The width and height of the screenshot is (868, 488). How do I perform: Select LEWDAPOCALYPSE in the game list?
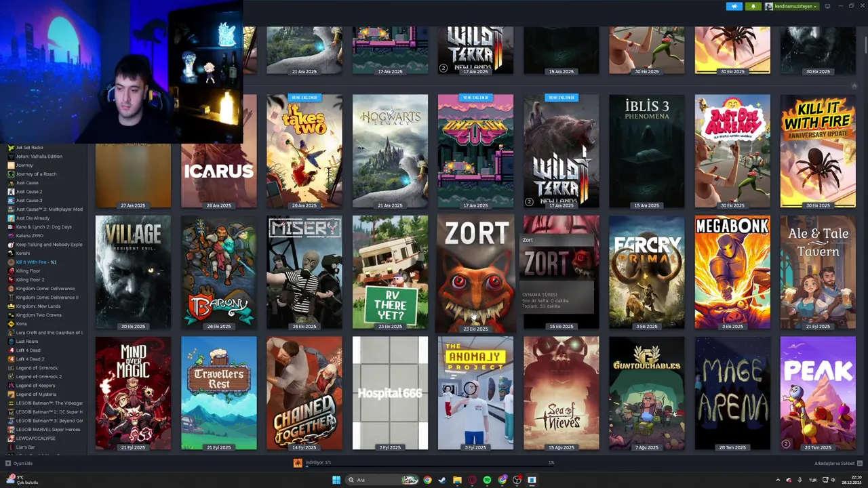(36, 439)
